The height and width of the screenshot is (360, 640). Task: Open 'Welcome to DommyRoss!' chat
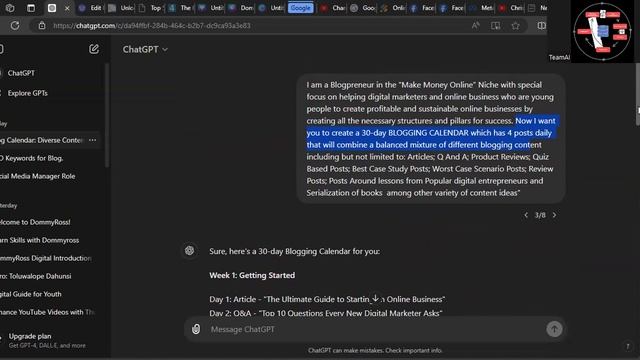[x=36, y=222]
